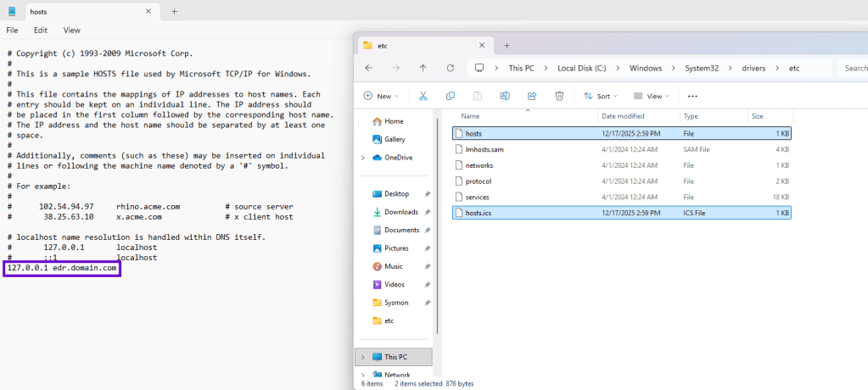Viewport: 868px width, 390px height.
Task: Click the Rename icon in toolbar
Action: pos(505,97)
